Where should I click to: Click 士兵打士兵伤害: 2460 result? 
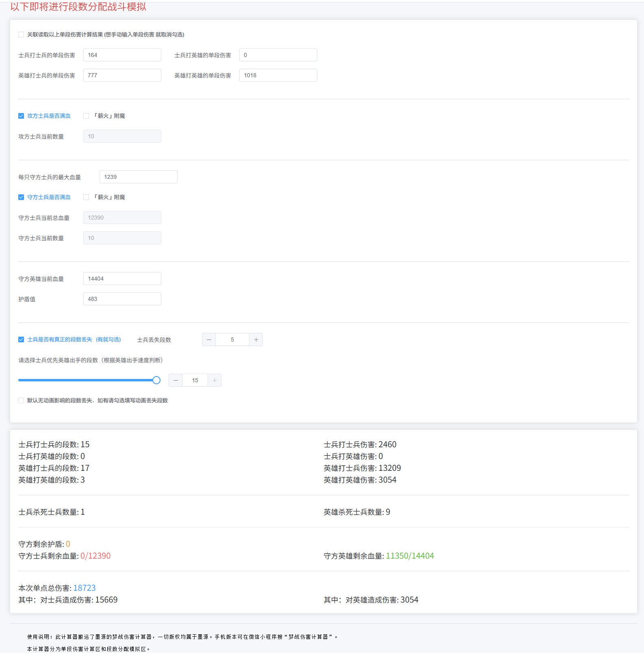click(360, 444)
